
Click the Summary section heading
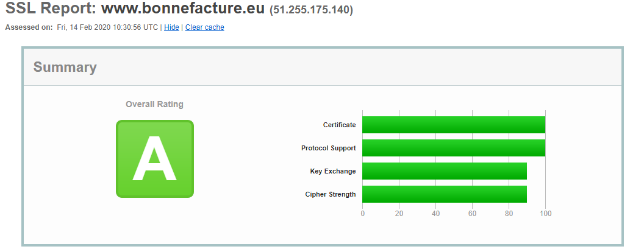65,67
